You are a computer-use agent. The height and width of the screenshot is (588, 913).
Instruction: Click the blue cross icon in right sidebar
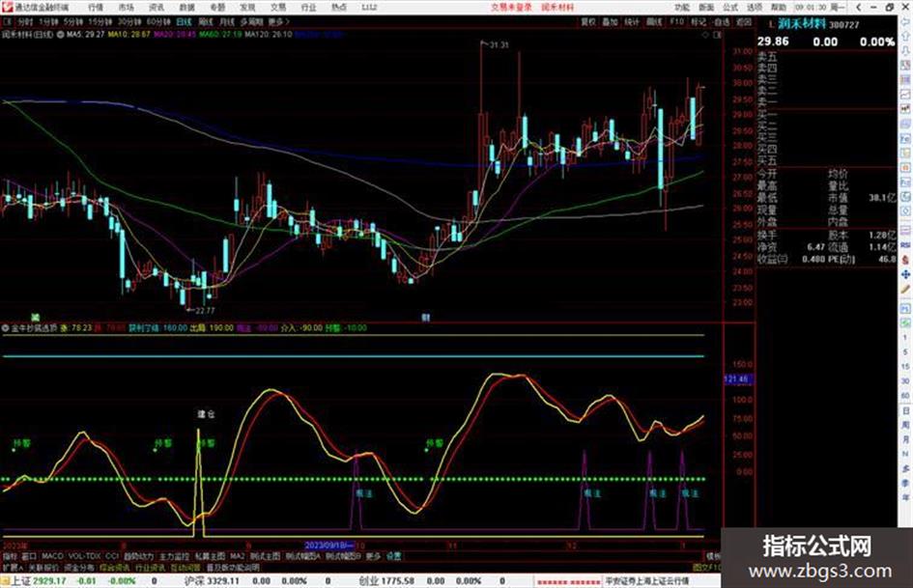click(x=905, y=274)
